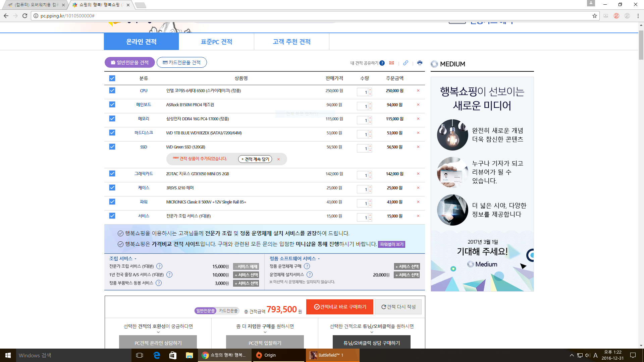Open the 고객 추천 견적 tab
Viewport: 644px width, 362px height.
pyautogui.click(x=291, y=42)
